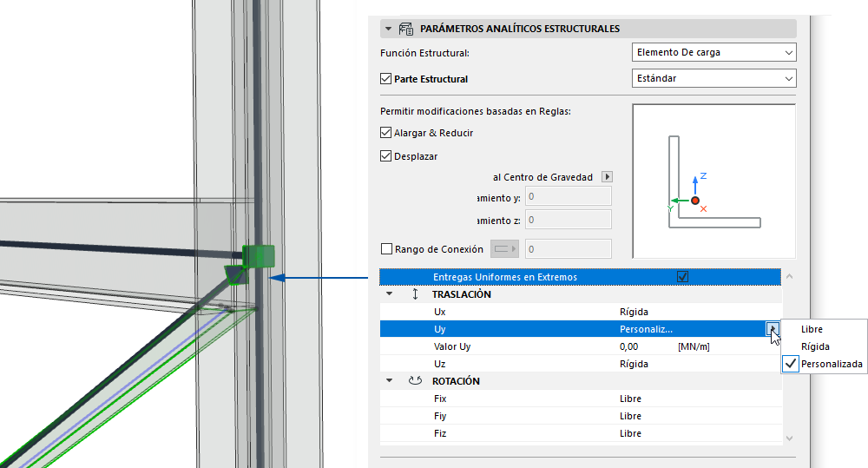The image size is (868, 468).
Task: Uncheck the Desplazar option
Action: point(386,156)
